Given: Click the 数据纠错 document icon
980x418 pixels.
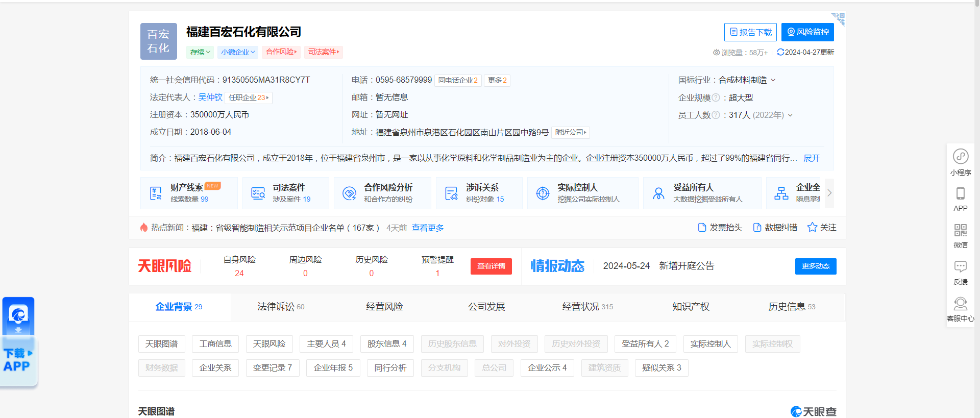Looking at the screenshot, I should coord(757,228).
